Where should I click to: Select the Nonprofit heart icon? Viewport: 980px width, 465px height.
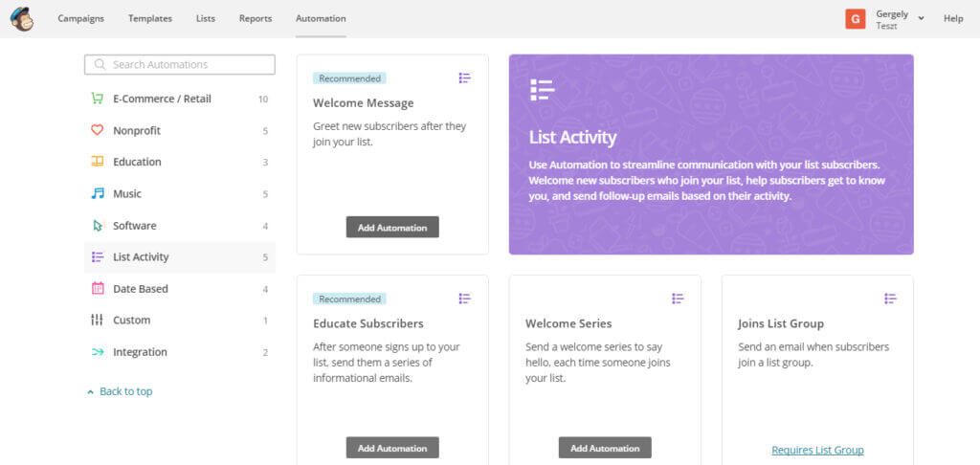click(x=97, y=131)
